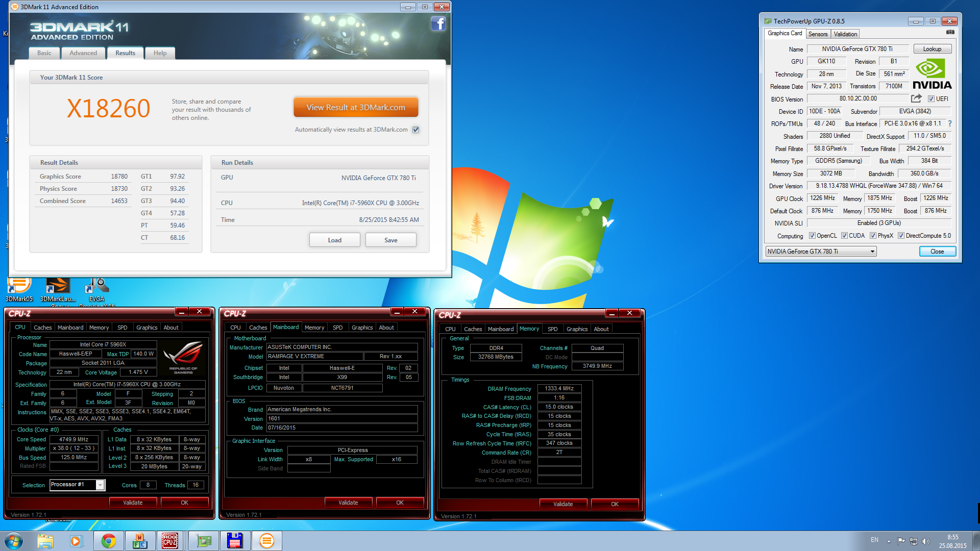Click the Close button in GPU-Z
The width and height of the screenshot is (980, 551).
pos(937,252)
